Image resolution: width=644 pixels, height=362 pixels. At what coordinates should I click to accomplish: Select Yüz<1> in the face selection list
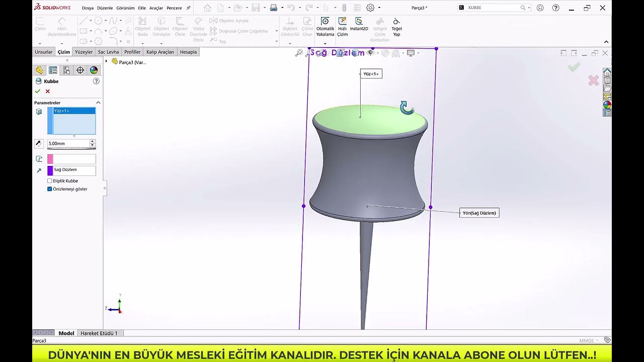click(x=74, y=111)
